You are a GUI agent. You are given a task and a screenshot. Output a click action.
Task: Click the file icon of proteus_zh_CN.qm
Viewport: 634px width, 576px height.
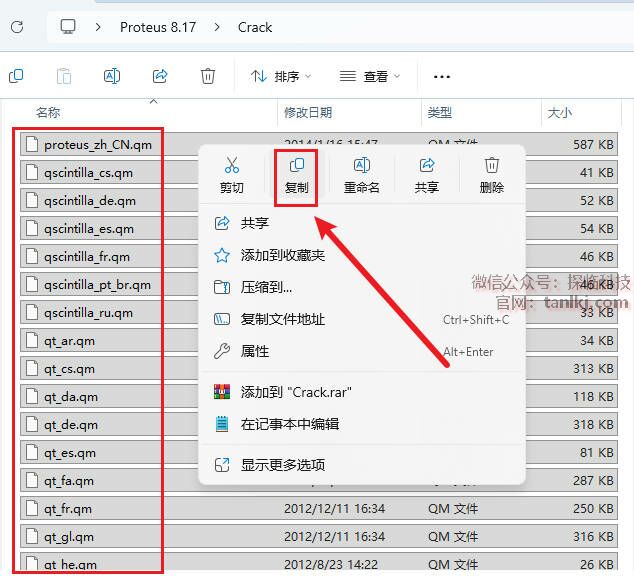point(32,144)
